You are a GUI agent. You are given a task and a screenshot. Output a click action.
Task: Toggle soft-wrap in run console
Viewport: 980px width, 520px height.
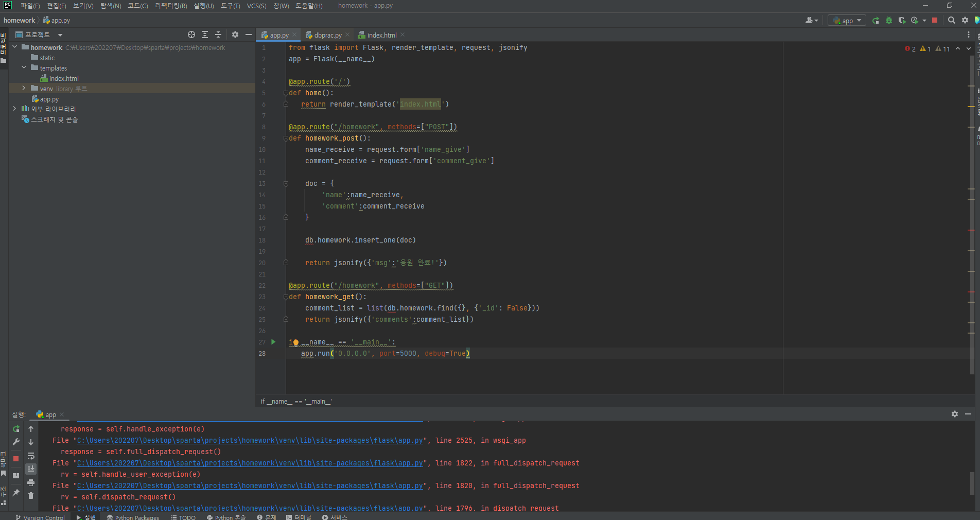31,456
